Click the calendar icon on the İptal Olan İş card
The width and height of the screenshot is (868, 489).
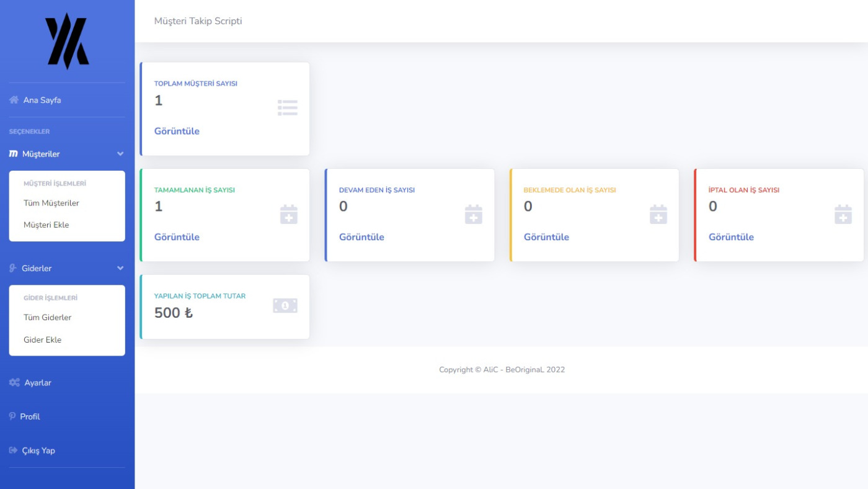[843, 215]
